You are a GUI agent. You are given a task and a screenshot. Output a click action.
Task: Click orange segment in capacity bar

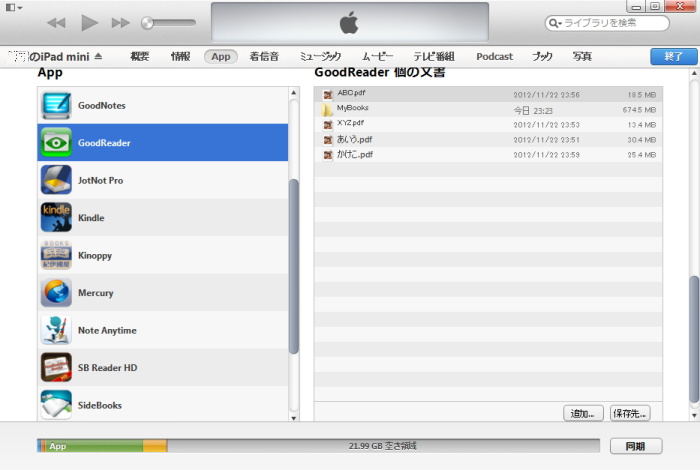155,445
